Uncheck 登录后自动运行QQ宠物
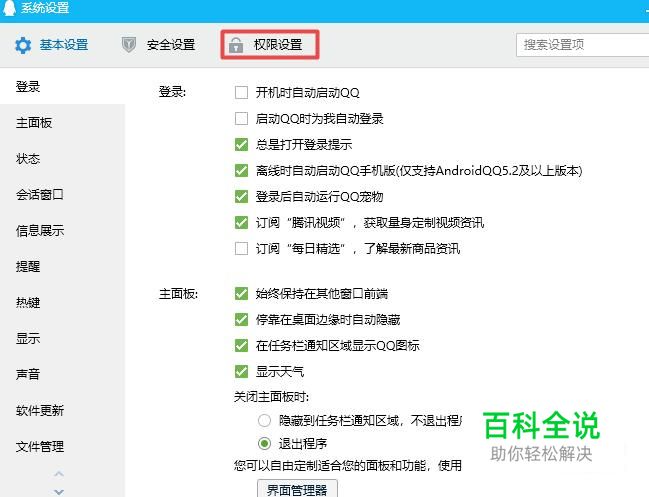This screenshot has width=649, height=497. click(241, 197)
